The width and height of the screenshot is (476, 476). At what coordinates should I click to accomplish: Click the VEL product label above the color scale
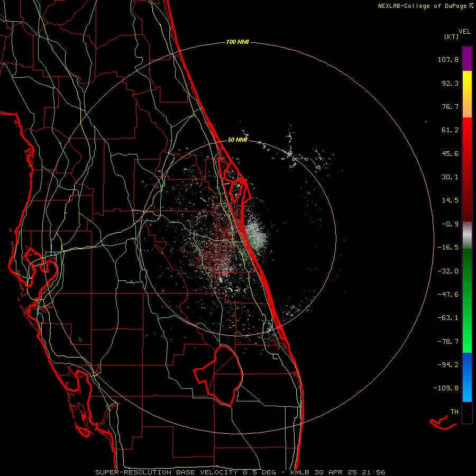point(464,31)
